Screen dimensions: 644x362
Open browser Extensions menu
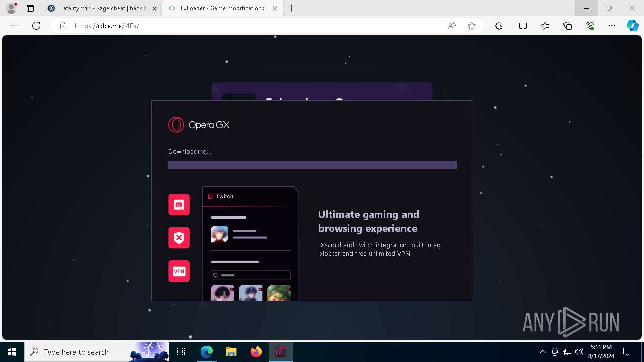[499, 26]
